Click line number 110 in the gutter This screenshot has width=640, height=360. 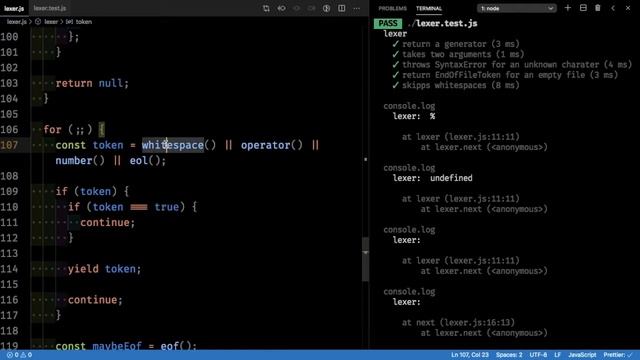9,207
